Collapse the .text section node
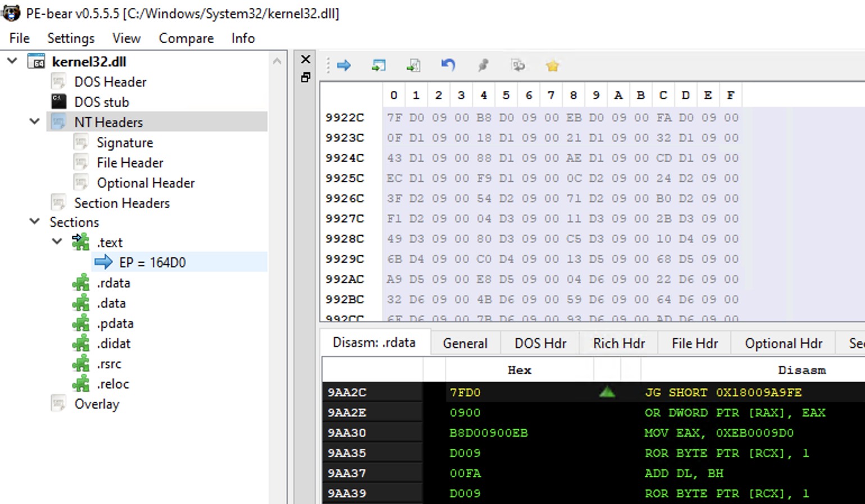Screen dimensions: 865x504 click(56, 242)
